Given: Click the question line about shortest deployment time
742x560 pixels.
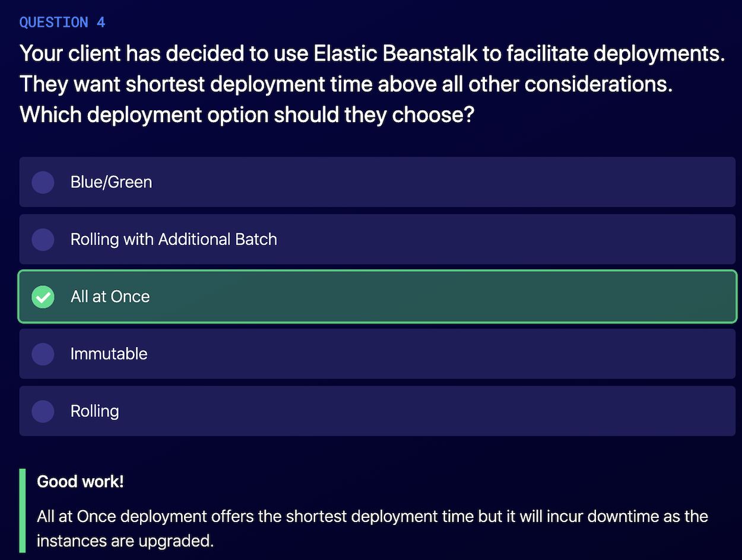Looking at the screenshot, I should 346,84.
